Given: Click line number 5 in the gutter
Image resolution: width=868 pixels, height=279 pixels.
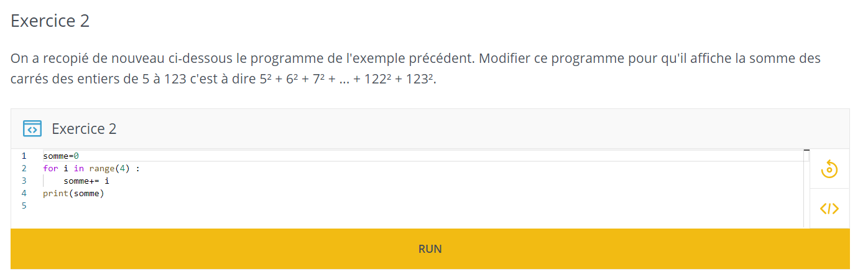Looking at the screenshot, I should pyautogui.click(x=24, y=206).
